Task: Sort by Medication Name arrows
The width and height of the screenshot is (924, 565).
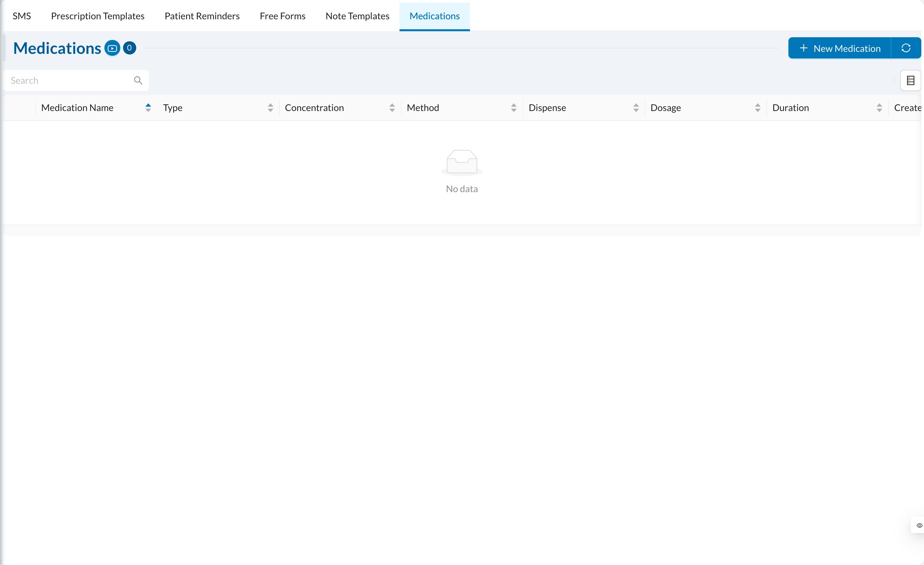Action: (148, 108)
